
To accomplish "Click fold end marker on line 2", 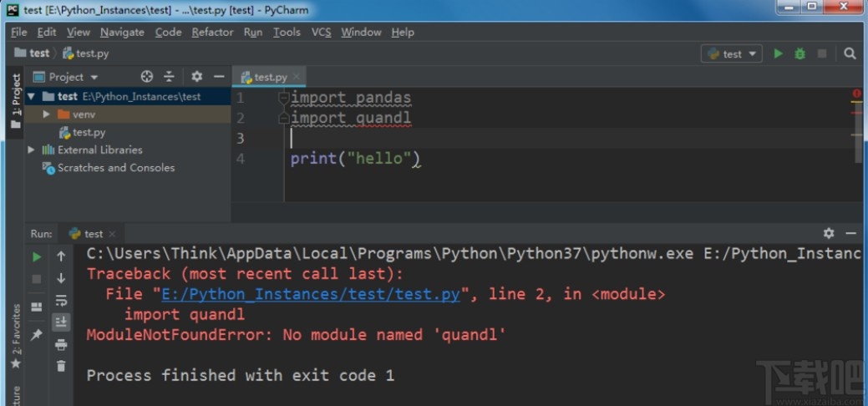I will coord(284,118).
